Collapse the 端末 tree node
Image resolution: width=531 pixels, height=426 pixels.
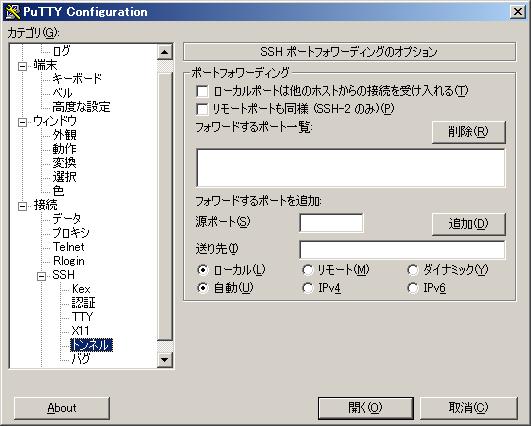(22, 66)
